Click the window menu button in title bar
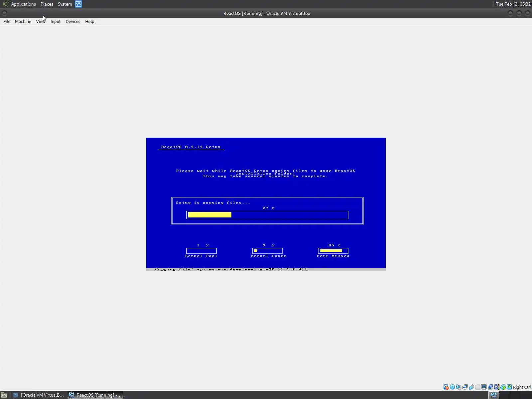The width and height of the screenshot is (532, 399). pyautogui.click(x=4, y=13)
